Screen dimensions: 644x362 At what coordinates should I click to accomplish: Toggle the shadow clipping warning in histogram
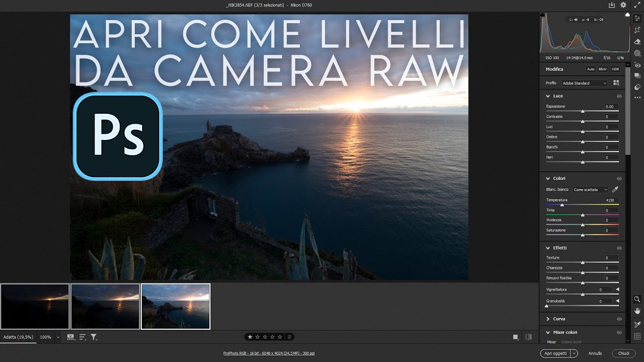[542, 16]
